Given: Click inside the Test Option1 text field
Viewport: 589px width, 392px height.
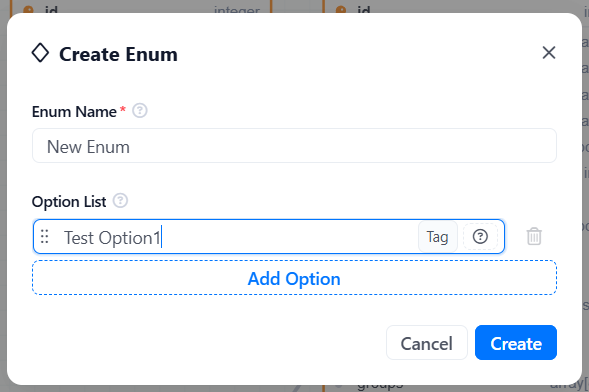Looking at the screenshot, I should 239,237.
